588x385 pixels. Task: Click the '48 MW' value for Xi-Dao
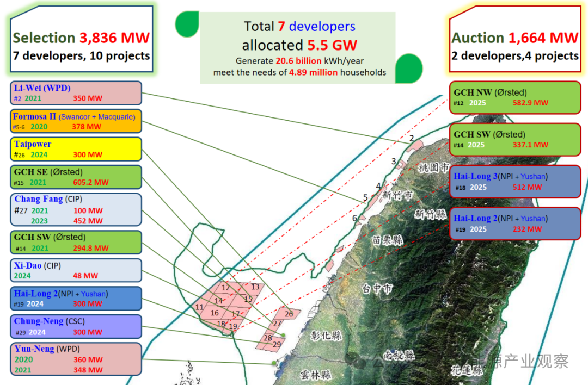[x=85, y=276]
